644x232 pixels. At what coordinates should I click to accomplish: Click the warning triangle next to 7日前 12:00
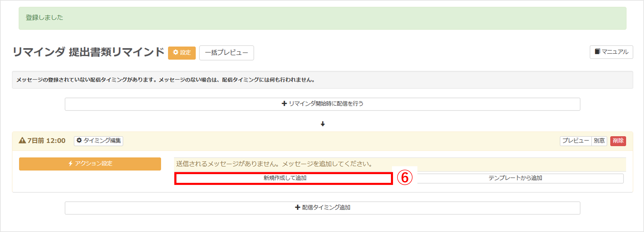pyautogui.click(x=22, y=140)
